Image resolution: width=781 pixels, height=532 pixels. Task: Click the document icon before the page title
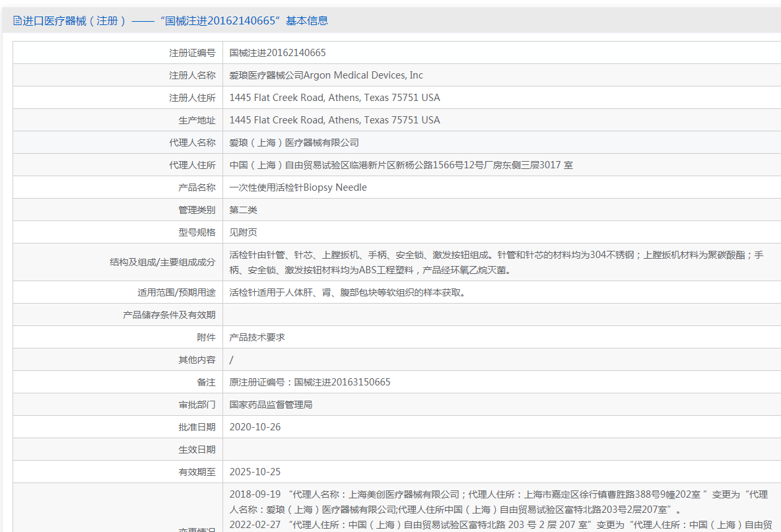[x=17, y=21]
